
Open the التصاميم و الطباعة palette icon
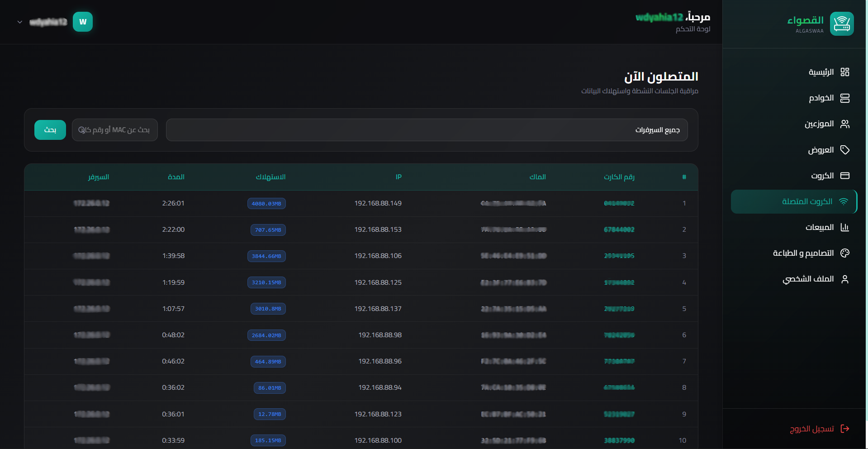tap(845, 253)
